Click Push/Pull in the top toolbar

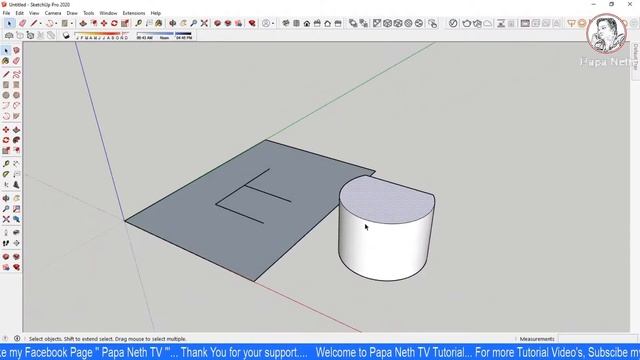pos(83,23)
